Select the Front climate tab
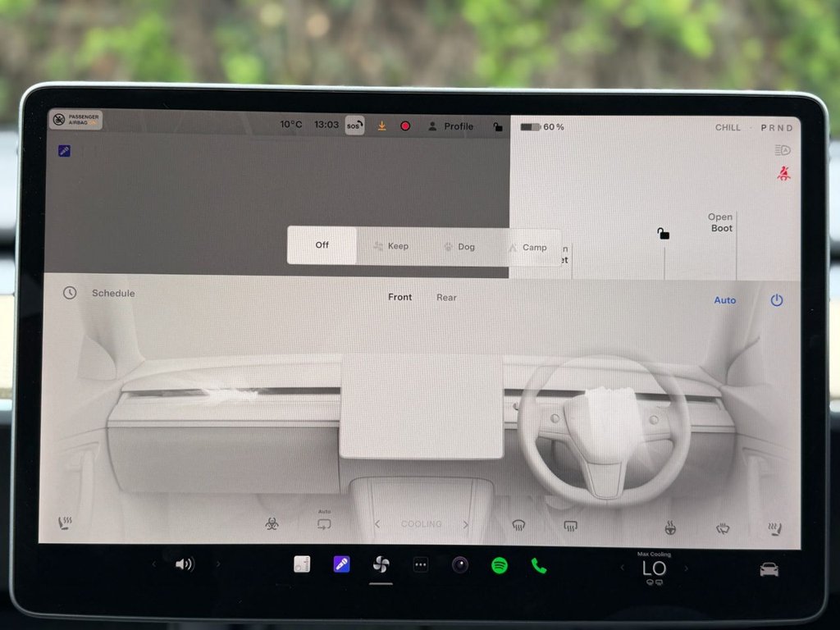Screen dimensions: 840x630 point(399,297)
